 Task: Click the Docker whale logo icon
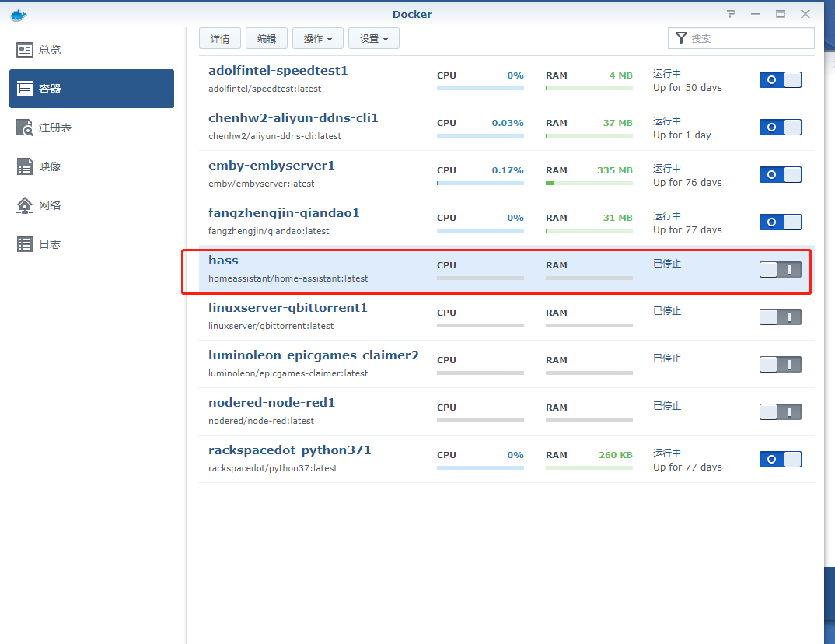pos(19,14)
